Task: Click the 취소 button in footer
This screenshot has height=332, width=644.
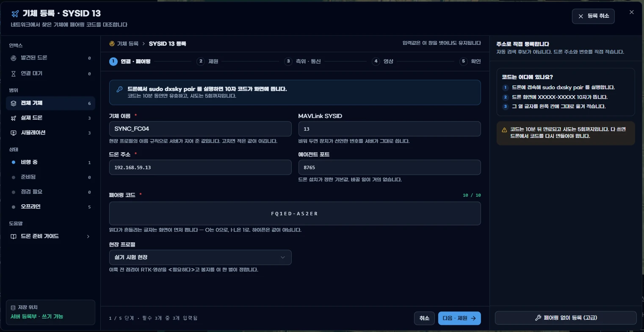Action: point(424,318)
